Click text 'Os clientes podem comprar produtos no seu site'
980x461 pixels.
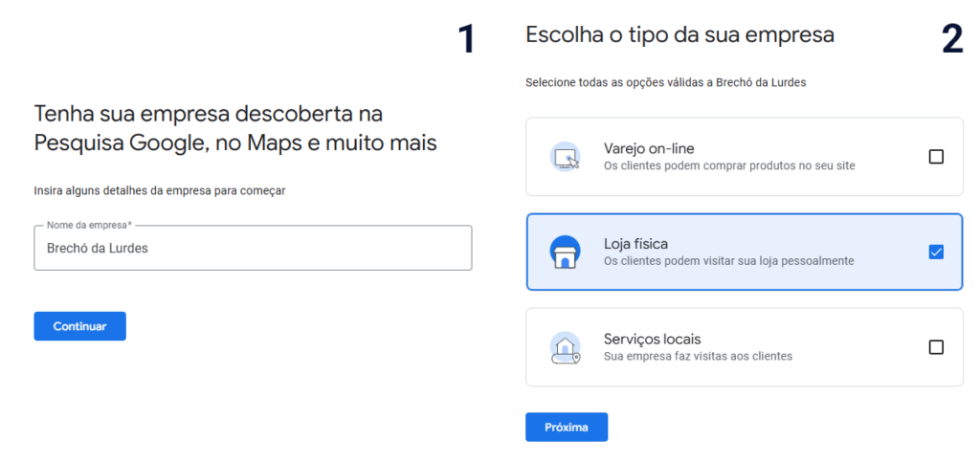point(729,166)
